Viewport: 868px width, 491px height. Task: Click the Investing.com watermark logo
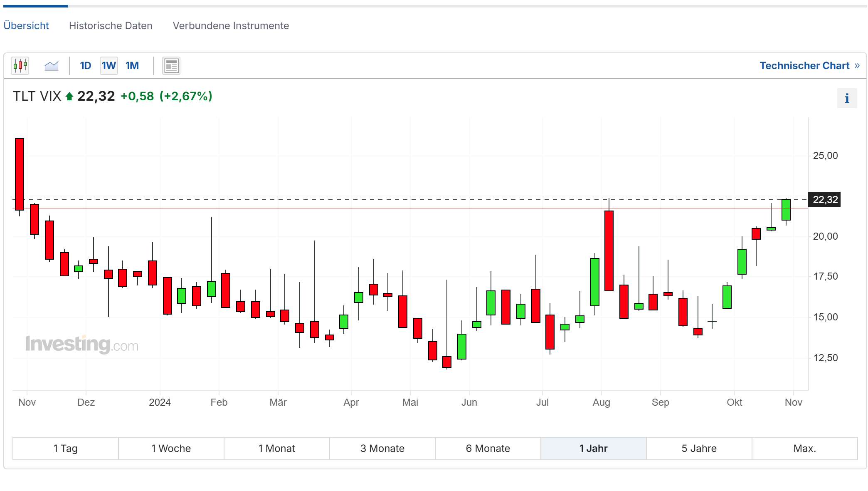(82, 345)
